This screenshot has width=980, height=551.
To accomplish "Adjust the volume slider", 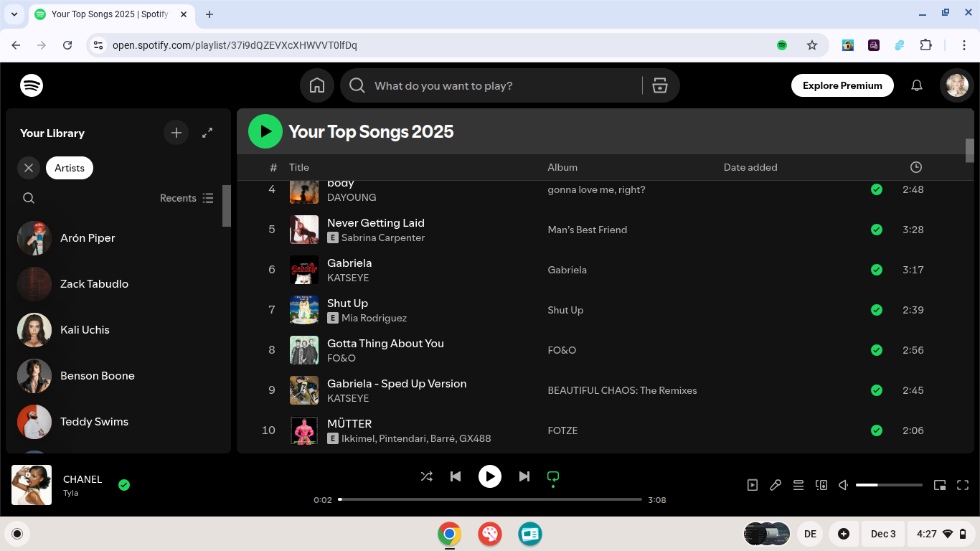I will (889, 485).
